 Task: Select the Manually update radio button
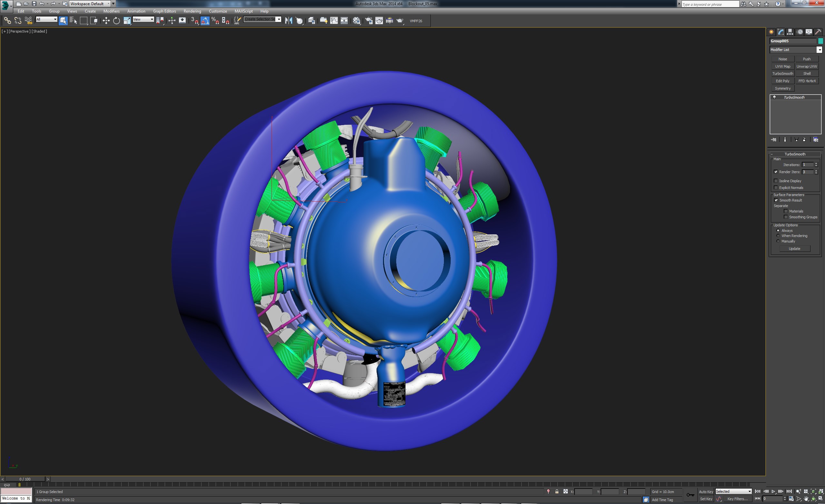pos(778,241)
